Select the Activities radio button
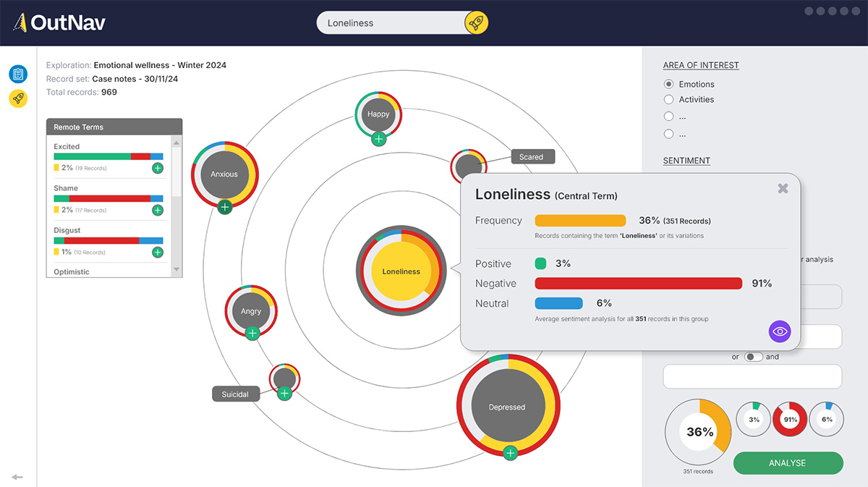 click(669, 100)
